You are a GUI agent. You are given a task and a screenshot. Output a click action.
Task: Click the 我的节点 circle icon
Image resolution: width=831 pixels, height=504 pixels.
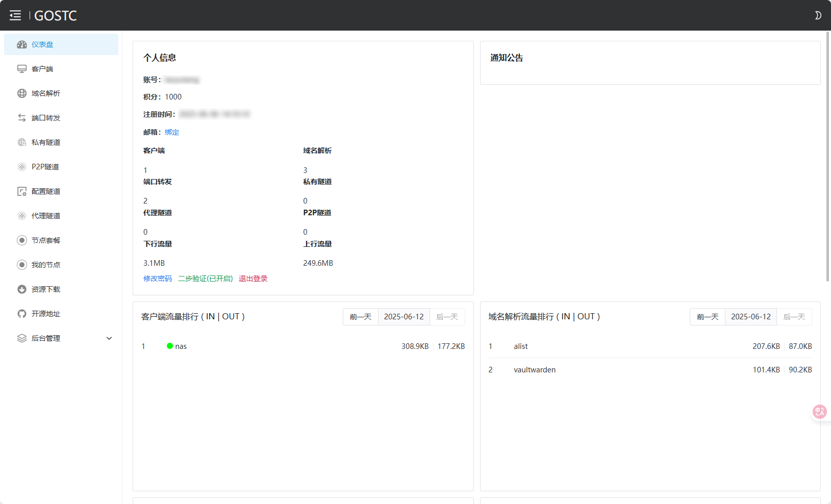click(x=21, y=265)
